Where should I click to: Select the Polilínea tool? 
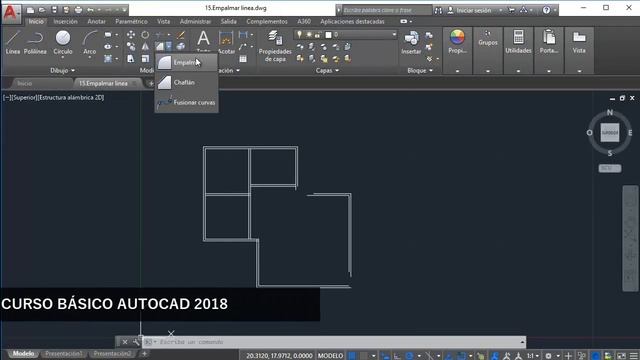(35, 42)
